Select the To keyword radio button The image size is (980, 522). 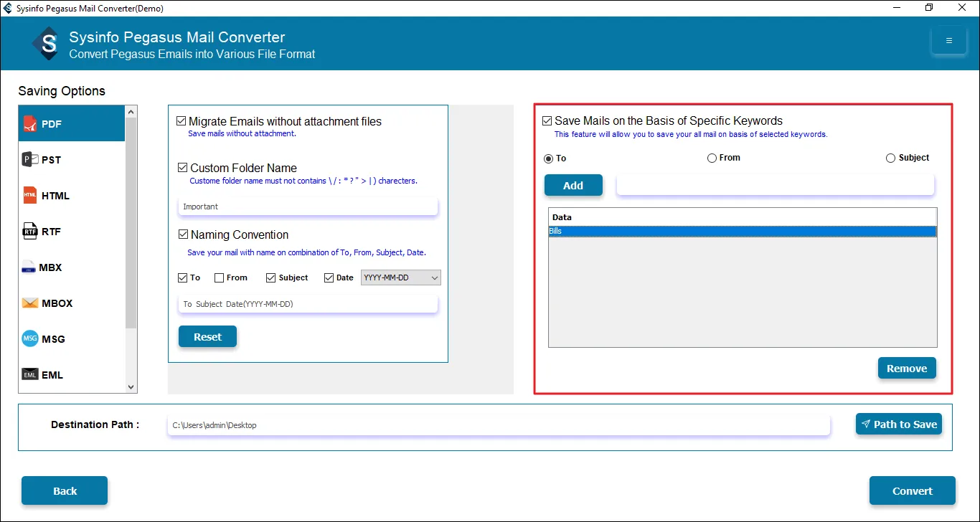pyautogui.click(x=549, y=158)
